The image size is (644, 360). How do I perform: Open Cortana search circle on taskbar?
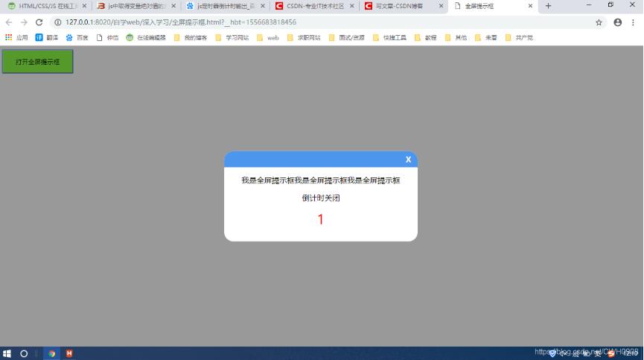(x=24, y=353)
